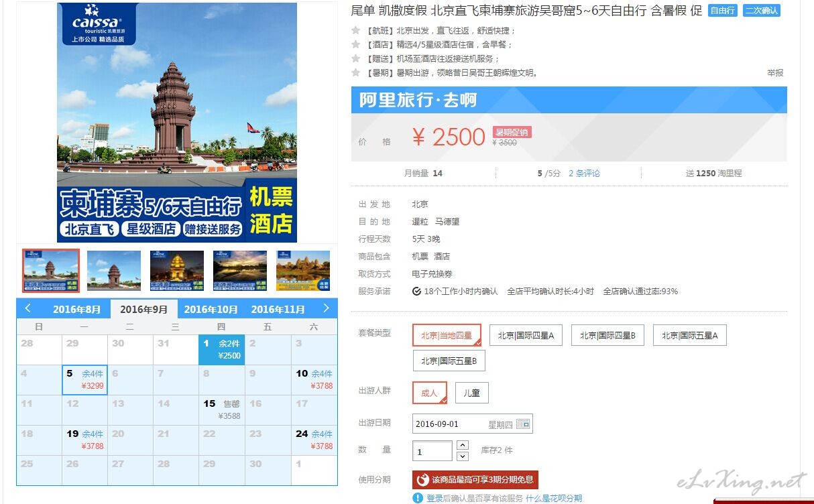Select 成人 traveler type
Screen dimensions: 814x504
tap(429, 393)
